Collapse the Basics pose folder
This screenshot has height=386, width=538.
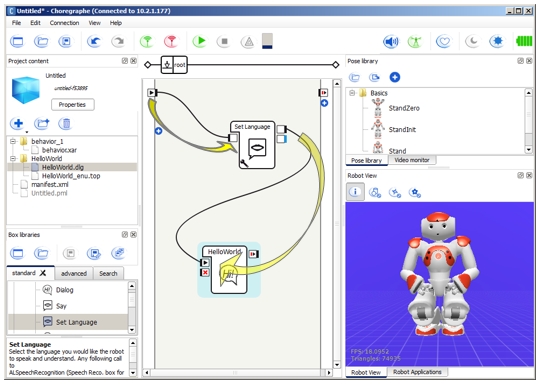(352, 93)
